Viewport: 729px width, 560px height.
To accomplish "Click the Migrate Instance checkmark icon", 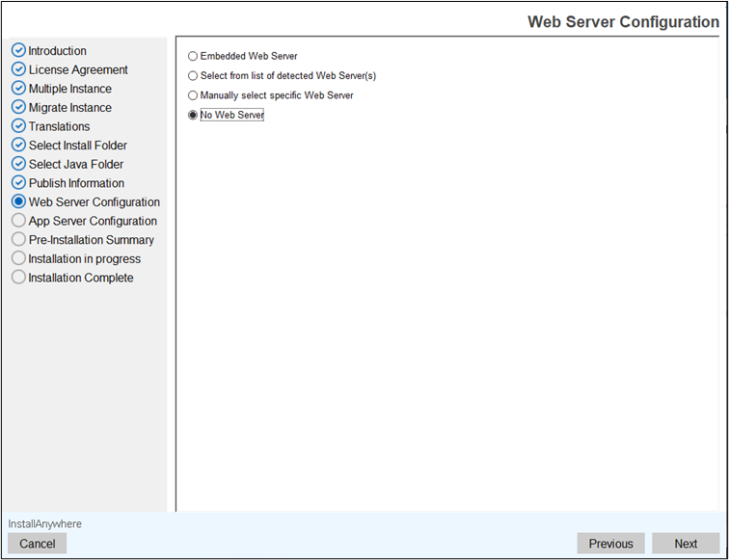I will pyautogui.click(x=18, y=108).
